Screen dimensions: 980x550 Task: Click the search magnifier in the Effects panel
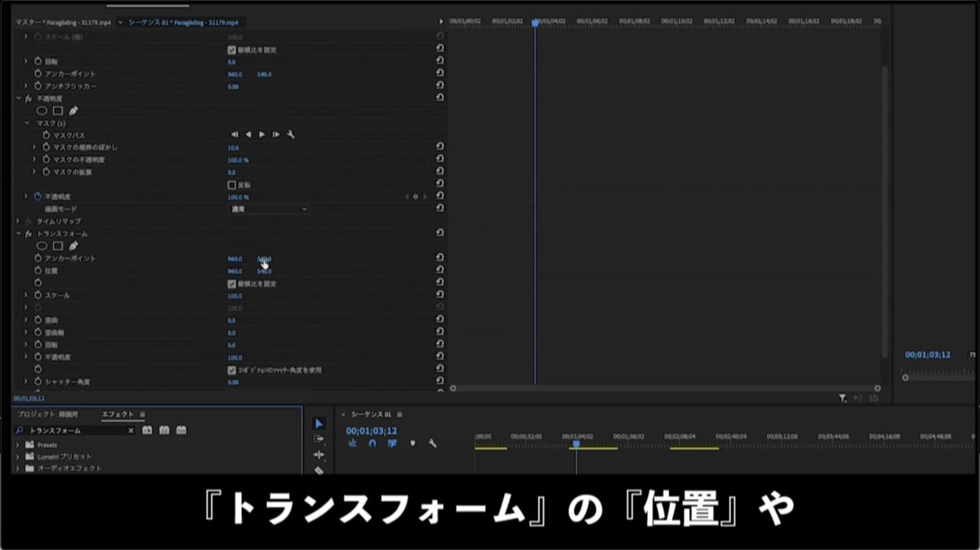click(19, 429)
